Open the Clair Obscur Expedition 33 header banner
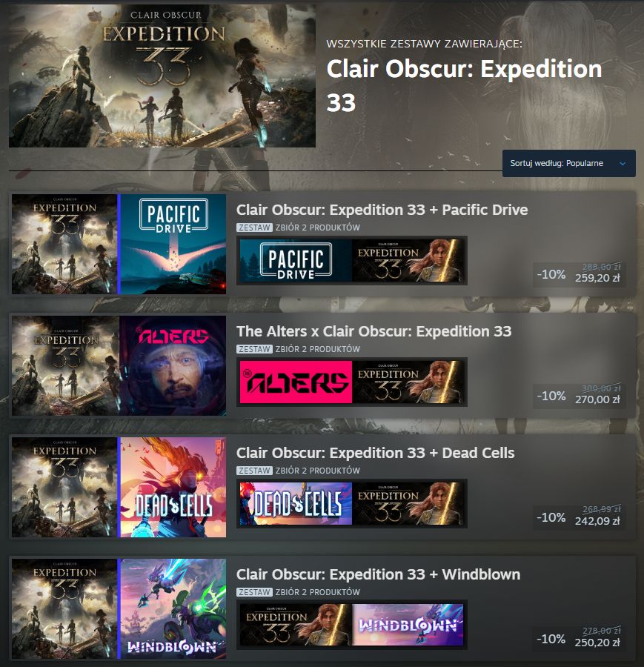The image size is (644, 667). click(162, 76)
